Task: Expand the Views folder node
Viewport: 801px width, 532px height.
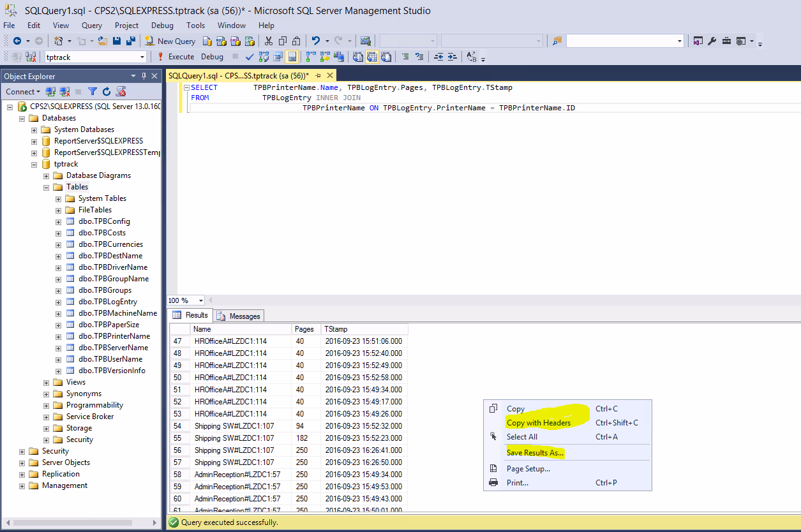Action: pos(47,383)
